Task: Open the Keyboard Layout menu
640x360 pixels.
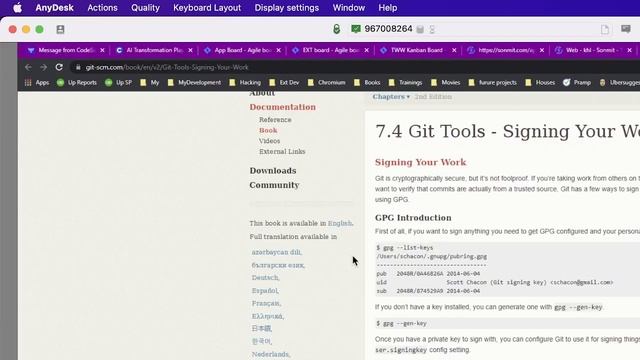Action: pos(207,8)
